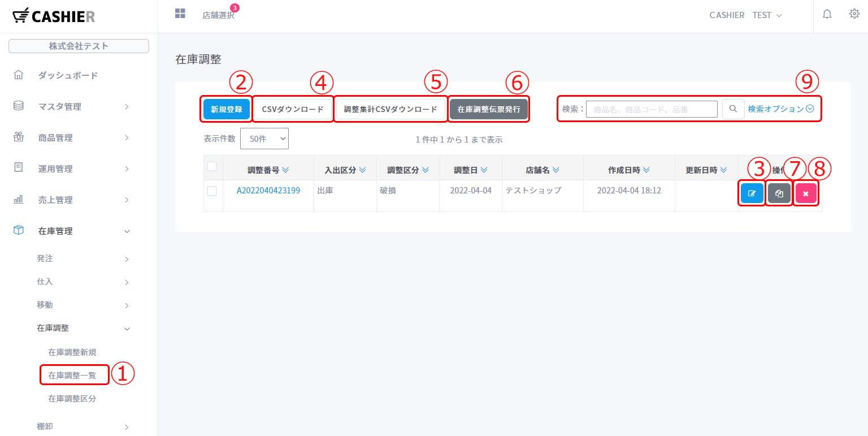Click the blue edit icon in operations column
Screen dimensions: 868x436
tap(752, 193)
